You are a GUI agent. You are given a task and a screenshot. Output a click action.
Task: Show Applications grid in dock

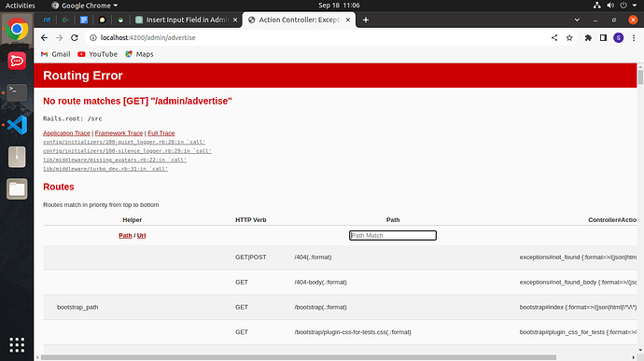click(x=17, y=345)
